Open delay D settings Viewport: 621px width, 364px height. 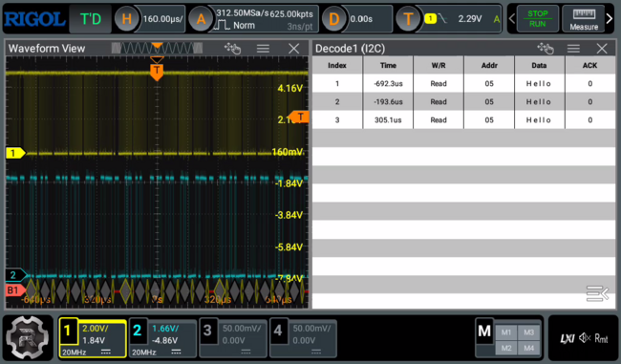tap(333, 18)
